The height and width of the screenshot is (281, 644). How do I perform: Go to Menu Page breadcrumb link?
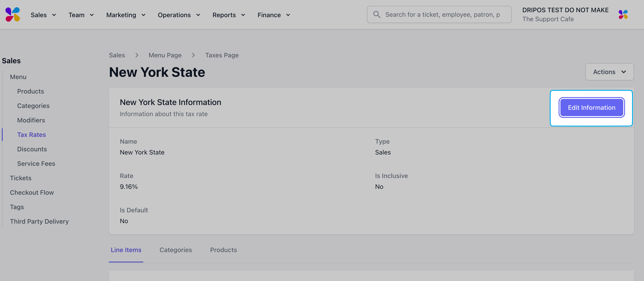(165, 55)
